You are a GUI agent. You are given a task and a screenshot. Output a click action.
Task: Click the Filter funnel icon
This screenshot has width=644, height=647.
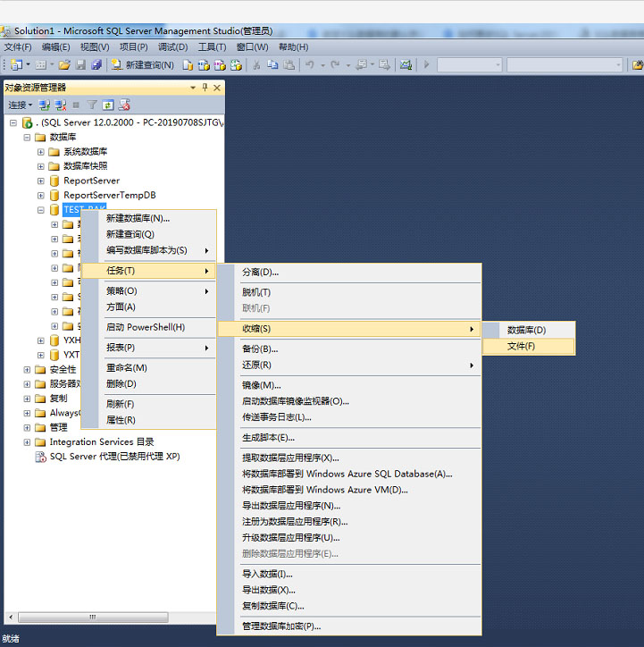tap(92, 105)
